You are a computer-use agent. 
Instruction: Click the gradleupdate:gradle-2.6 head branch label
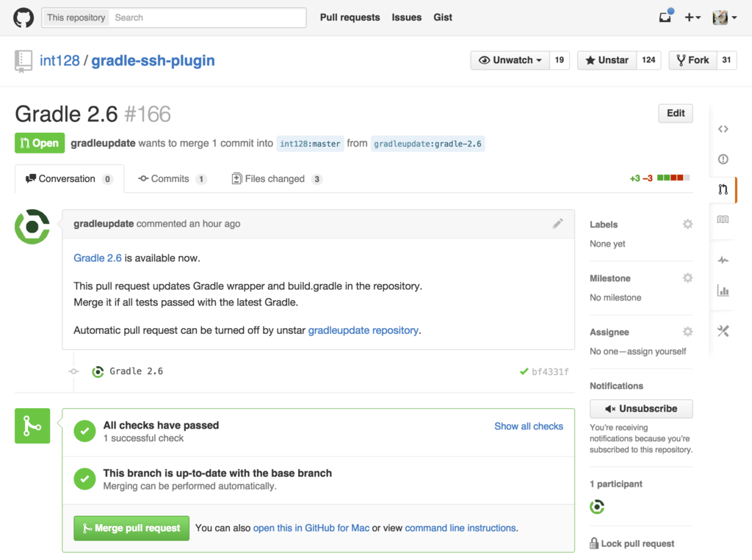click(x=428, y=143)
